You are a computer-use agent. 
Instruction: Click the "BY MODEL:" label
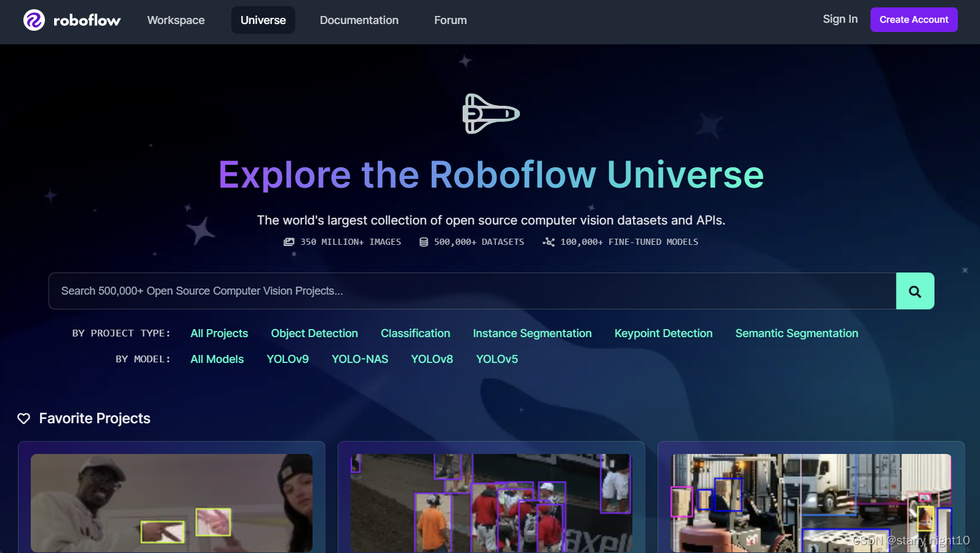pos(143,359)
